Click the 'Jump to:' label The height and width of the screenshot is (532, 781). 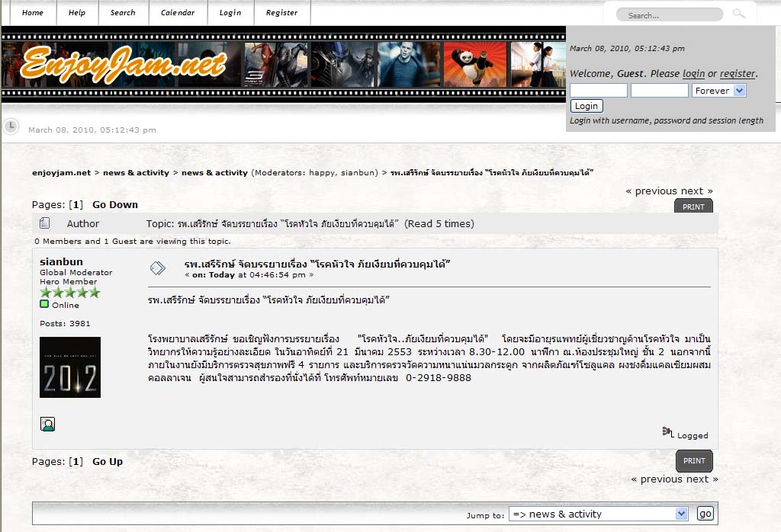tap(485, 515)
